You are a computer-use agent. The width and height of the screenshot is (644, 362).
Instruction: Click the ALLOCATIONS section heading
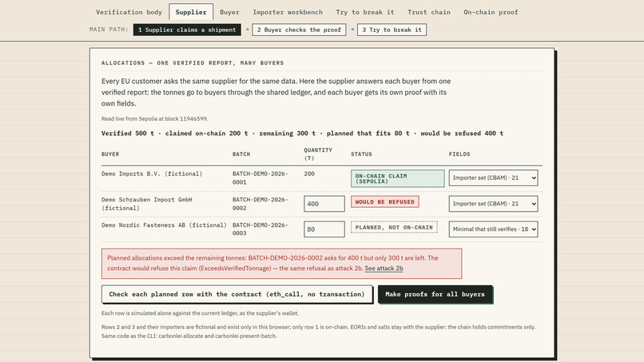(x=193, y=63)
